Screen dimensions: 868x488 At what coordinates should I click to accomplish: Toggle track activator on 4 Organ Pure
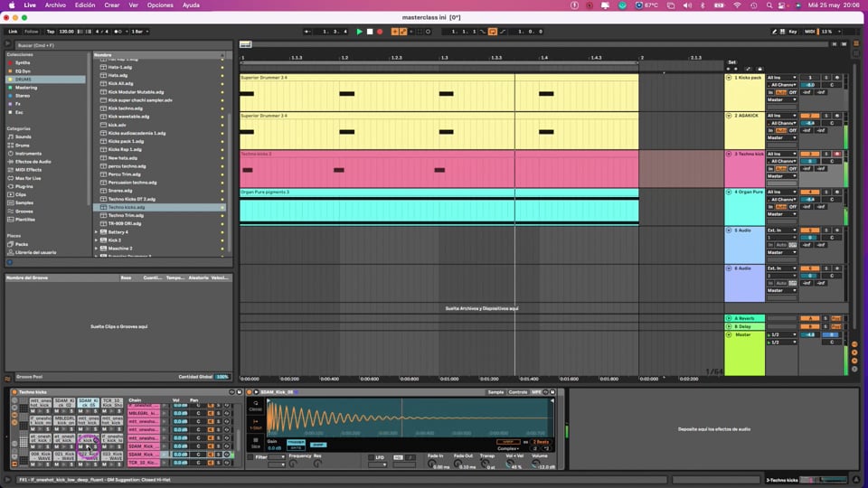[x=810, y=192]
